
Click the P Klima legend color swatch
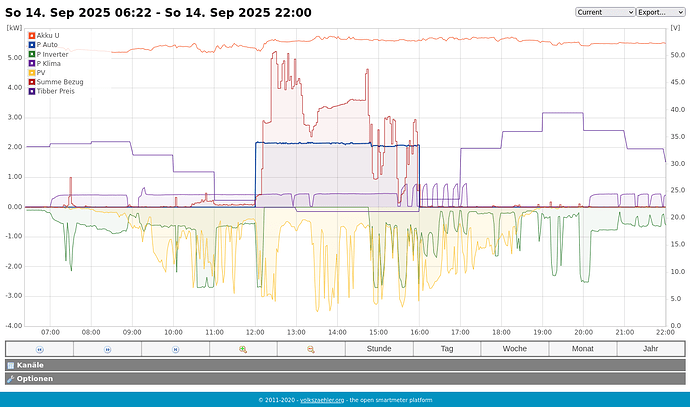[32, 63]
